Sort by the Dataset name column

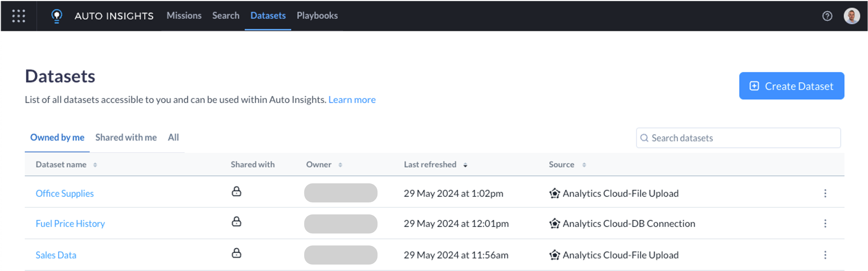click(95, 165)
